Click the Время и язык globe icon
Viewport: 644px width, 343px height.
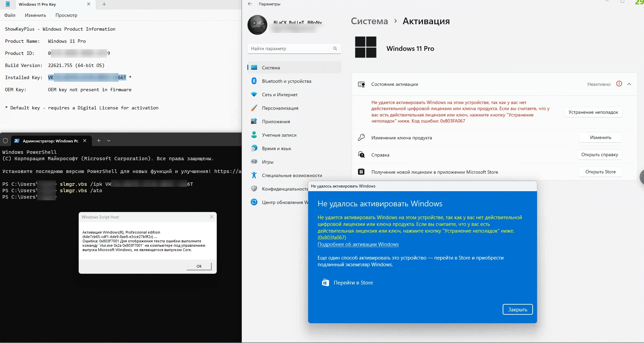(x=254, y=148)
